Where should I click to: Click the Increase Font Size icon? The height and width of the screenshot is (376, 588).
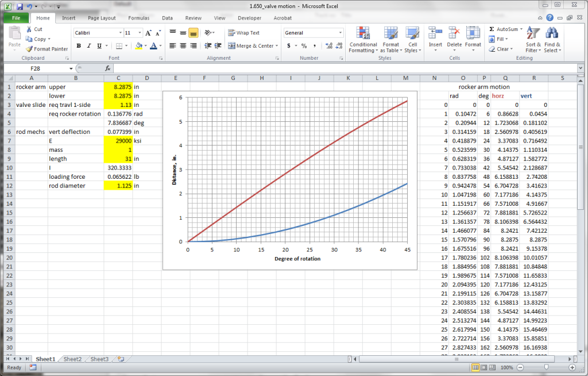(x=148, y=33)
